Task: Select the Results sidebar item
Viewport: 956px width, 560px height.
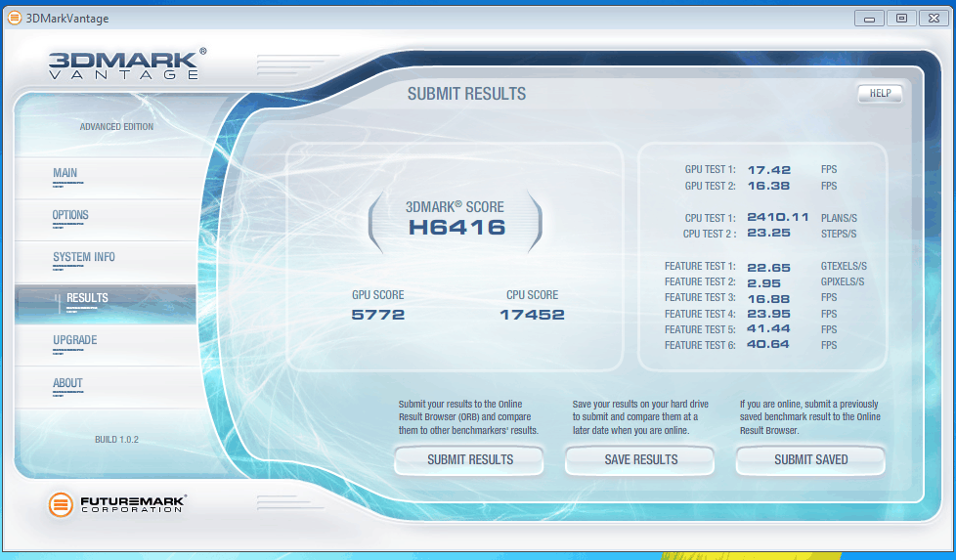Action: click(x=105, y=304)
